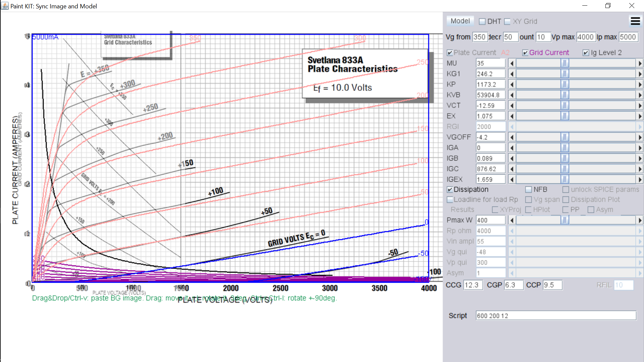This screenshot has width=644, height=362.
Task: Decrease VCT with left arrow
Action: [x=512, y=106]
